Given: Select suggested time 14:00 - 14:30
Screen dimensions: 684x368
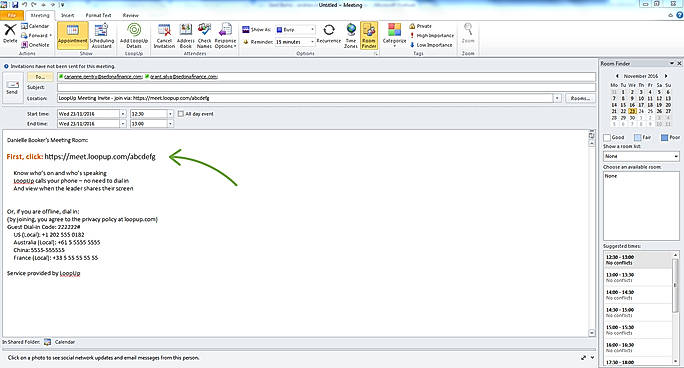Looking at the screenshot, I should [x=637, y=295].
